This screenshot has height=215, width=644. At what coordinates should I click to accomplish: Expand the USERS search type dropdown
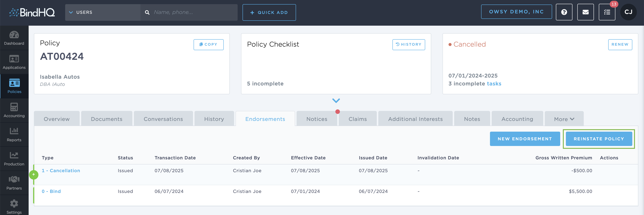coord(102,12)
